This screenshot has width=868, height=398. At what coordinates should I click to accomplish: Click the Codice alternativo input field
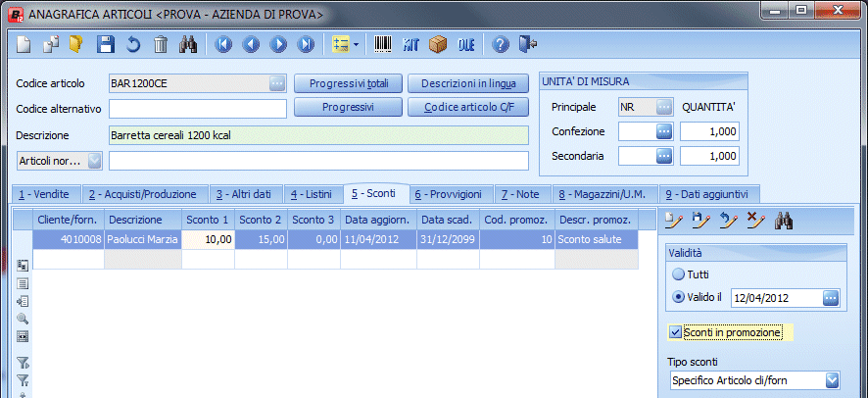pos(198,109)
